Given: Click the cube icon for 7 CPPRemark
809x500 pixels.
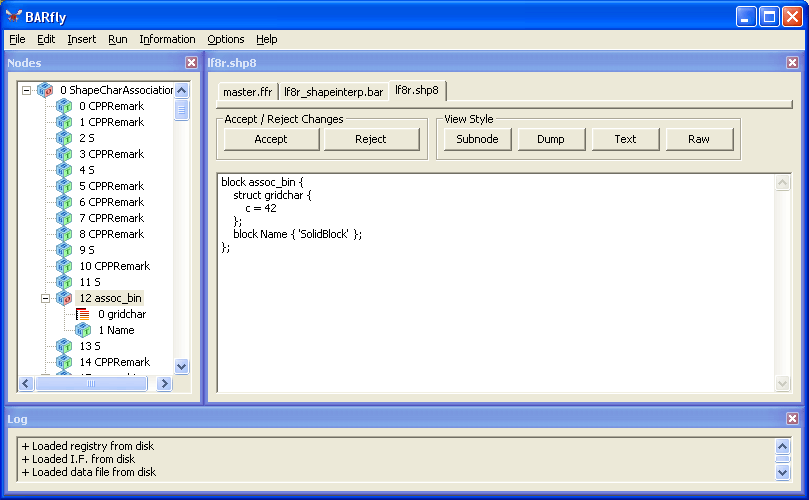Looking at the screenshot, I should pyautogui.click(x=64, y=218).
